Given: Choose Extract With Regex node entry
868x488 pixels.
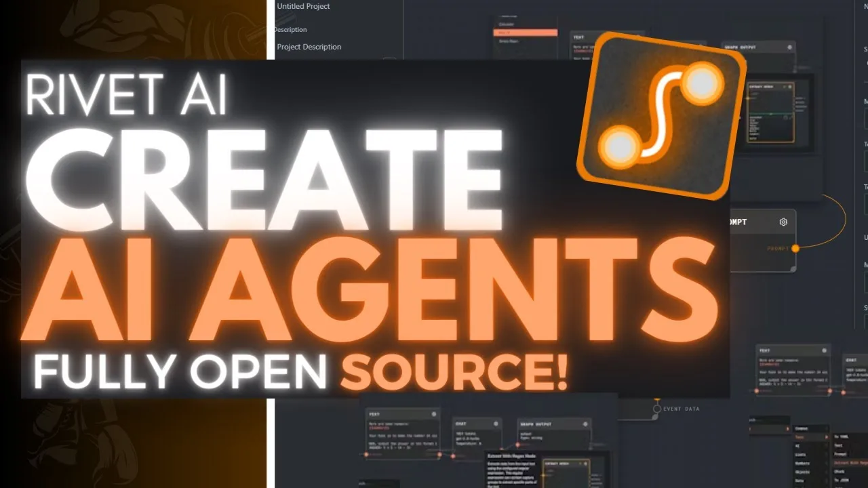Looking at the screenshot, I should pos(850,463).
